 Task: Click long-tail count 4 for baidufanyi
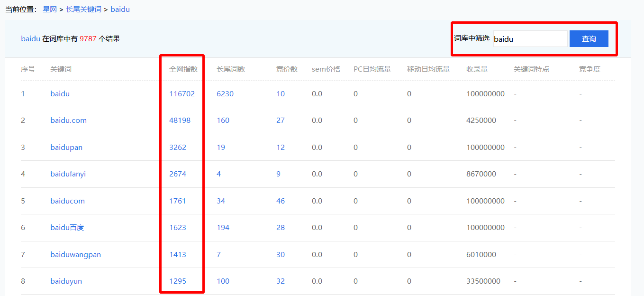[218, 174]
